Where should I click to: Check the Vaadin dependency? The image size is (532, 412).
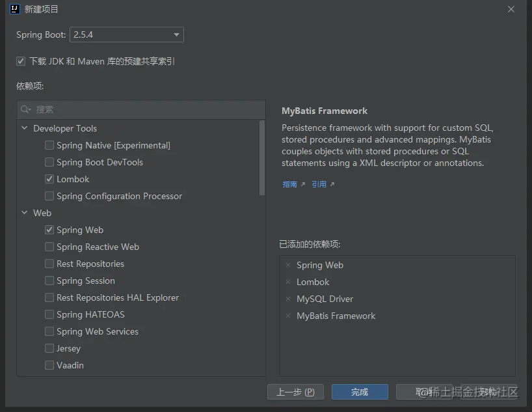pos(49,366)
